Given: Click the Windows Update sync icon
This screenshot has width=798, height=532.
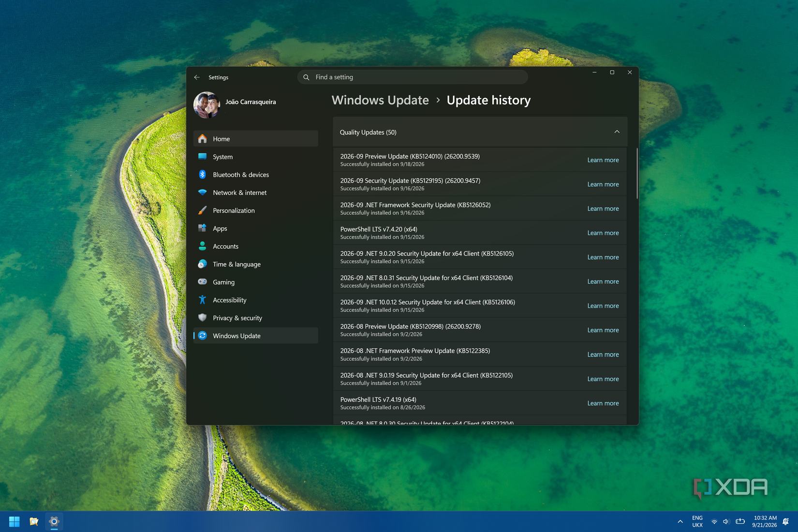Looking at the screenshot, I should click(203, 336).
